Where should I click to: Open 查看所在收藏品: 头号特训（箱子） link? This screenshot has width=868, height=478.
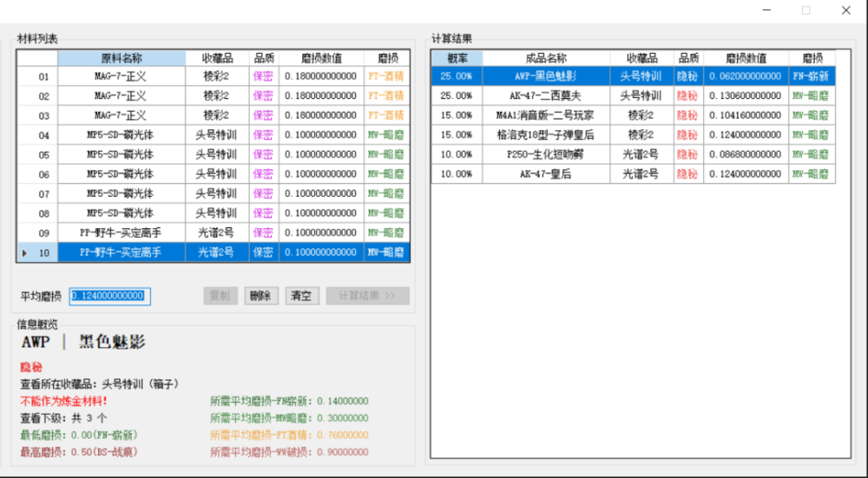[x=100, y=384]
